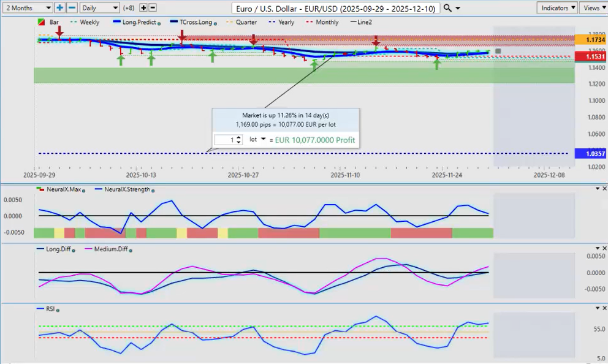
Task: Click the blue plus zoom-in icon
Action: point(59,8)
